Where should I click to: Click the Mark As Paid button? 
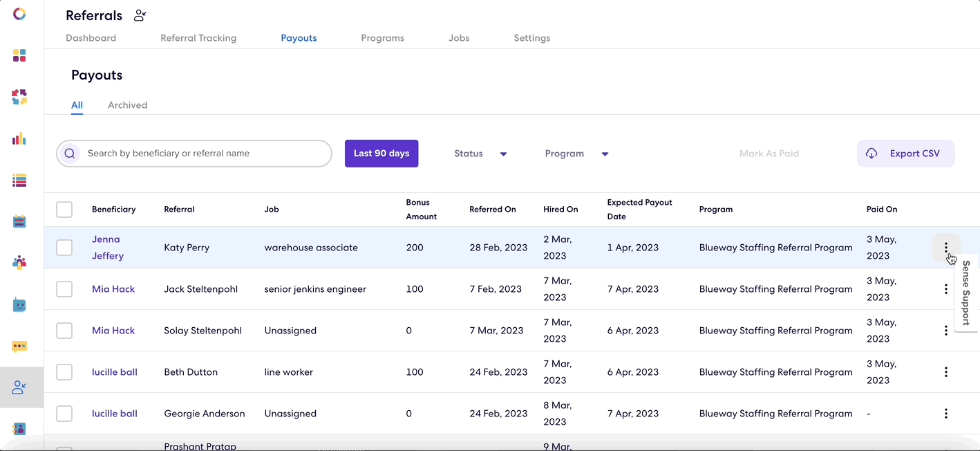(769, 154)
